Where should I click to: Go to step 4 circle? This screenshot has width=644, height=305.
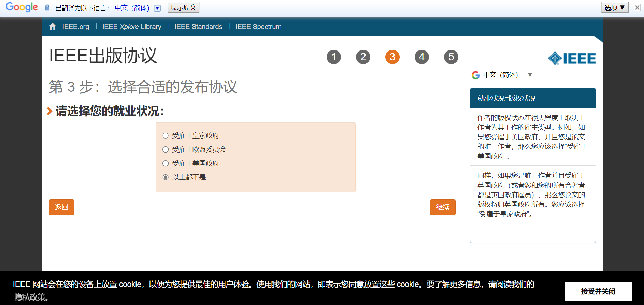coord(422,57)
